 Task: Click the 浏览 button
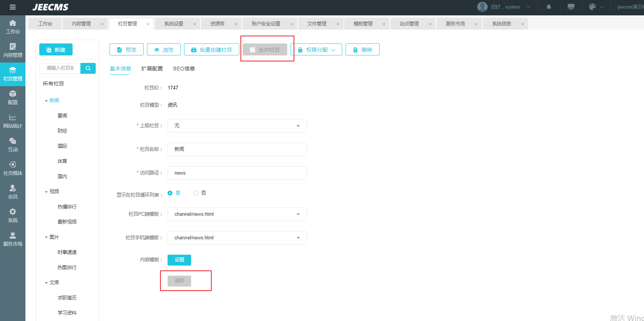click(x=164, y=50)
